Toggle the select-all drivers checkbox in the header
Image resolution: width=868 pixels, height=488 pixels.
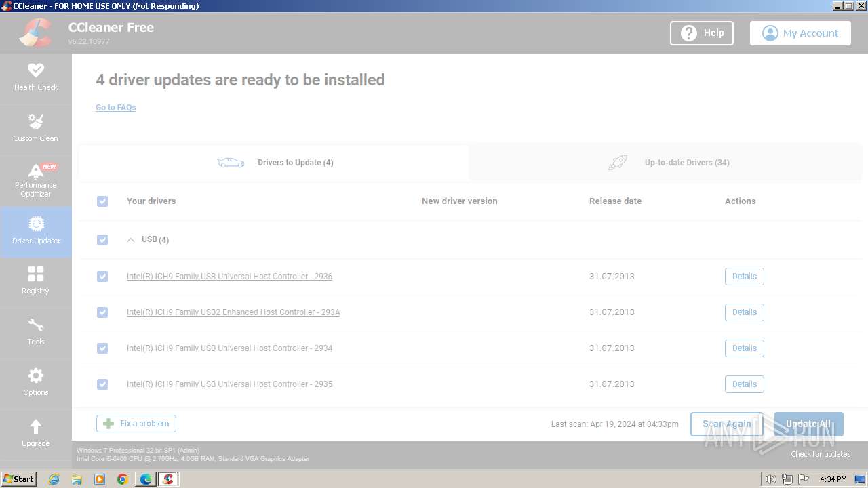[102, 201]
